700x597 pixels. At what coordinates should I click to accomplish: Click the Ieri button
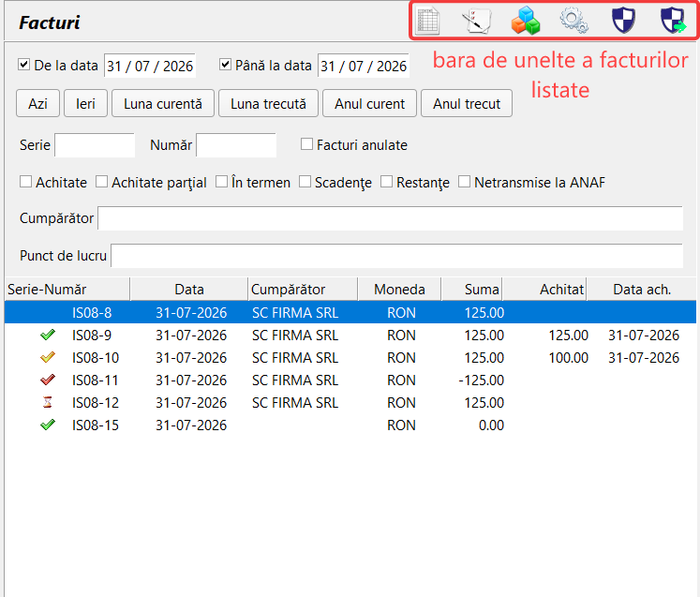[85, 103]
